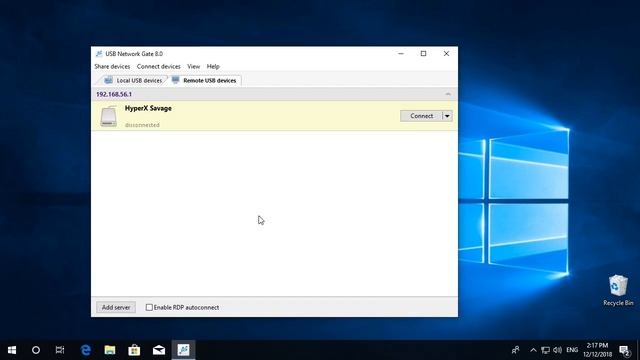This screenshot has height=360, width=640.
Task: Click USB Network Gate taskbar icon
Action: (x=183, y=350)
